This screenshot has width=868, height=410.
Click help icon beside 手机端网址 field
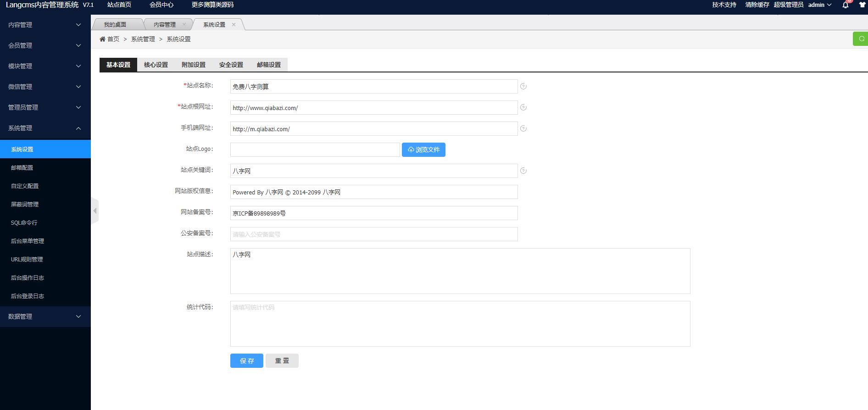(x=523, y=128)
